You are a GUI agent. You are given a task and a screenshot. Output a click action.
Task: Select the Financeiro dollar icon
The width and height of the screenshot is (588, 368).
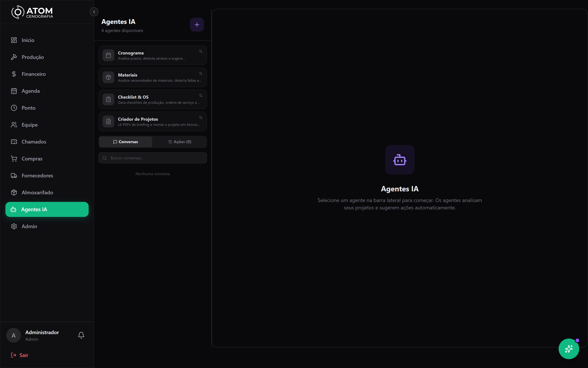click(x=14, y=74)
